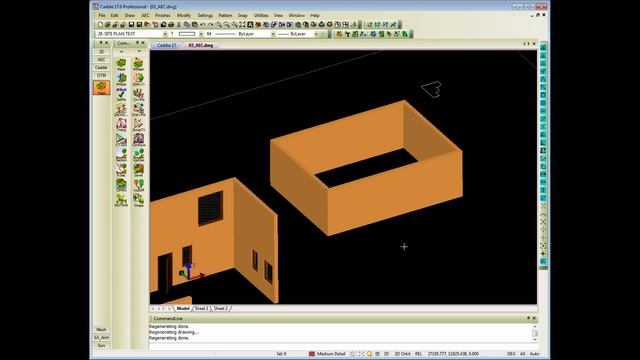Click the Zoom Extents icon with four arrows
Image resolution: width=640 pixels, height=360 pixels.
click(x=242, y=25)
